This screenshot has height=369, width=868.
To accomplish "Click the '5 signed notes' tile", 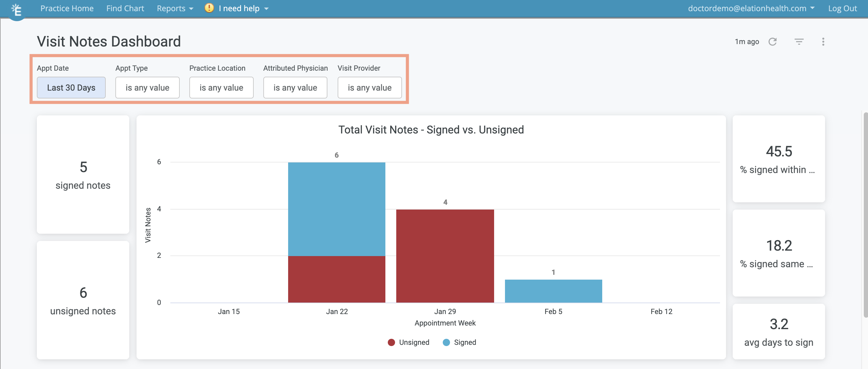I will point(83,175).
